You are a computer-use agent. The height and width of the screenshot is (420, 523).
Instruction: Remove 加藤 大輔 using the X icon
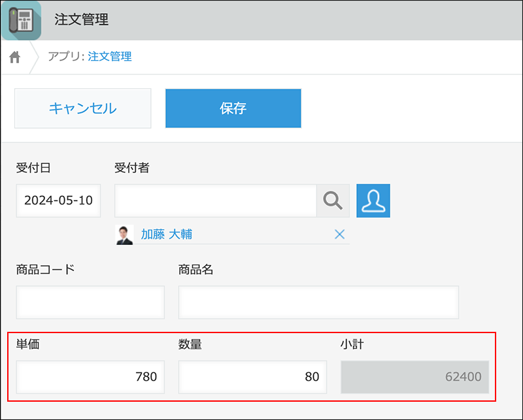(340, 234)
